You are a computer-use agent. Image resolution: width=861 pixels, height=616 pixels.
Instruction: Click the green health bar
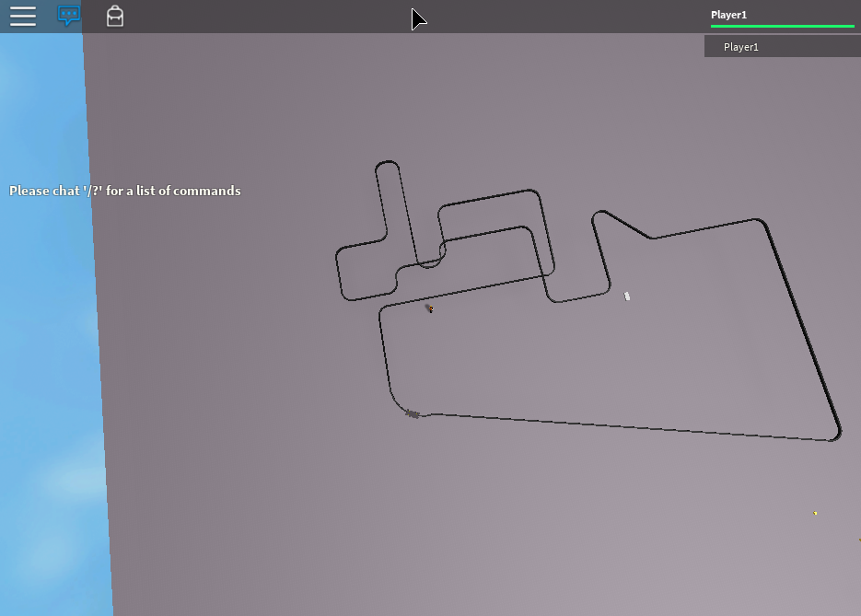[783, 26]
